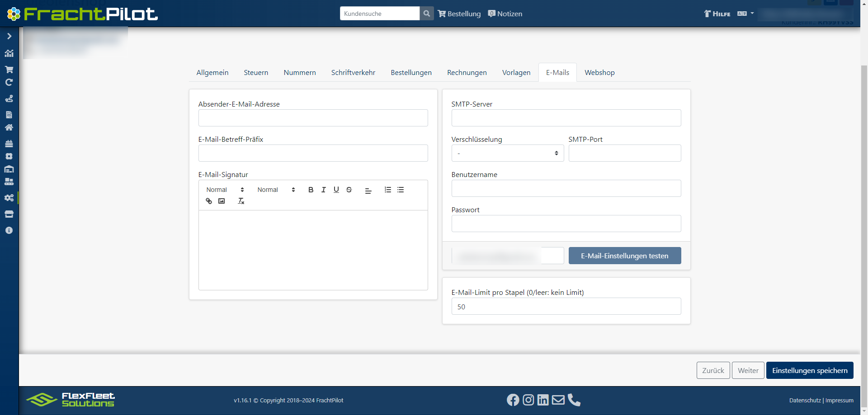Insert a numbered list in the signature
868x415 pixels.
coord(388,190)
